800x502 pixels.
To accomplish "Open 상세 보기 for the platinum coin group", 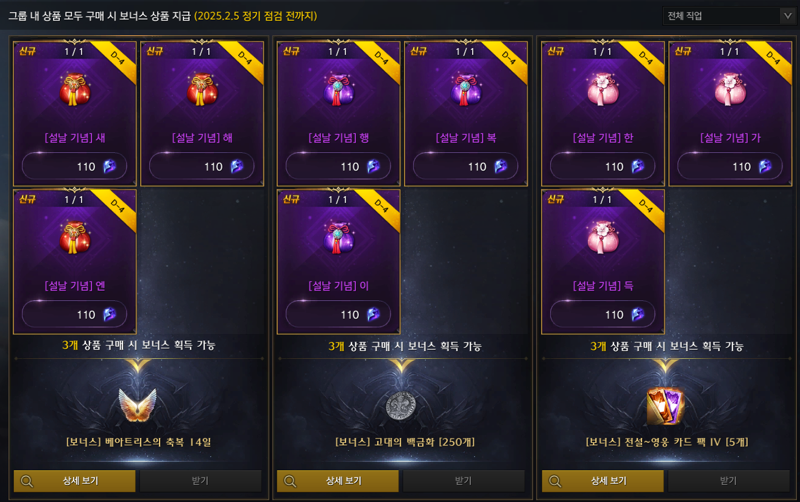I will click(x=338, y=481).
